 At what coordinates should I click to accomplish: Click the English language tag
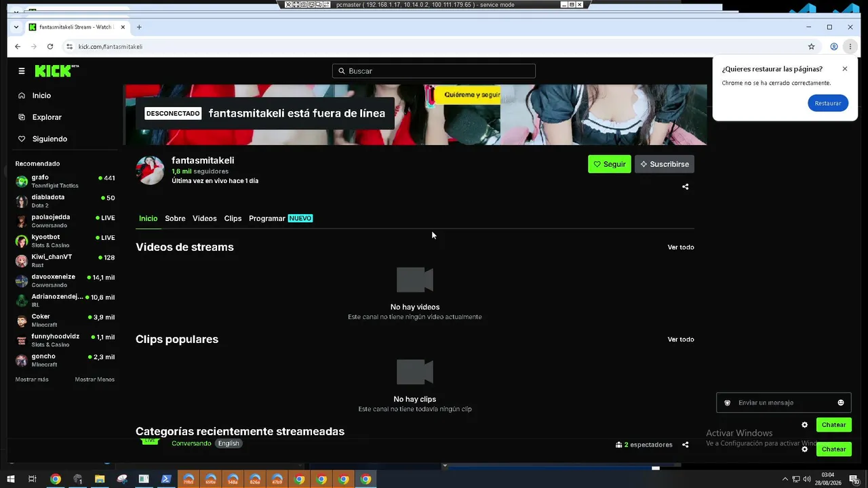[x=229, y=443]
